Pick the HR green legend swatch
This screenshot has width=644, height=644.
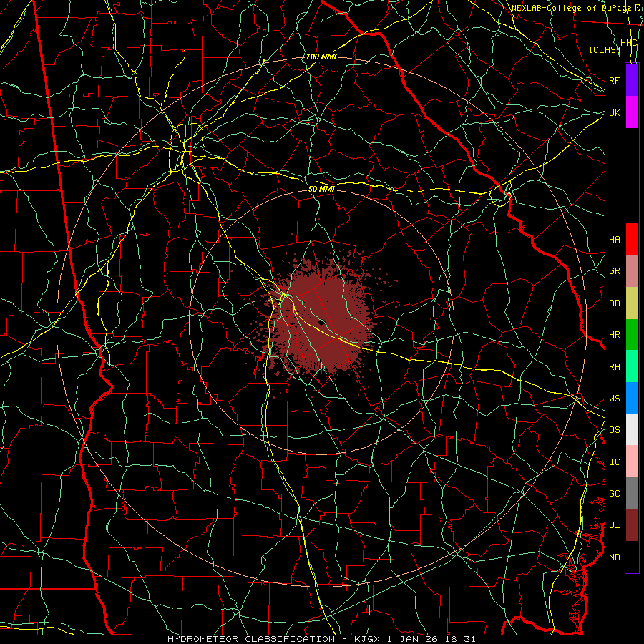click(x=632, y=334)
